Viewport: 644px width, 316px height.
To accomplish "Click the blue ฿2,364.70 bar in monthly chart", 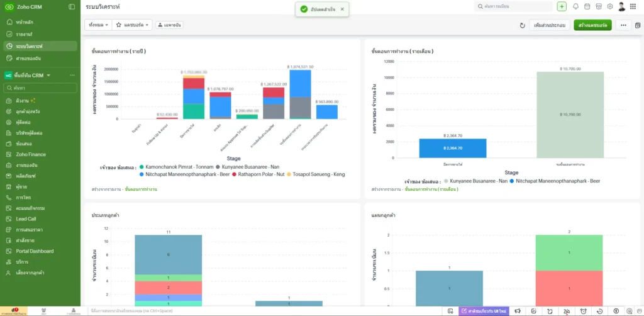I will pyautogui.click(x=453, y=149).
